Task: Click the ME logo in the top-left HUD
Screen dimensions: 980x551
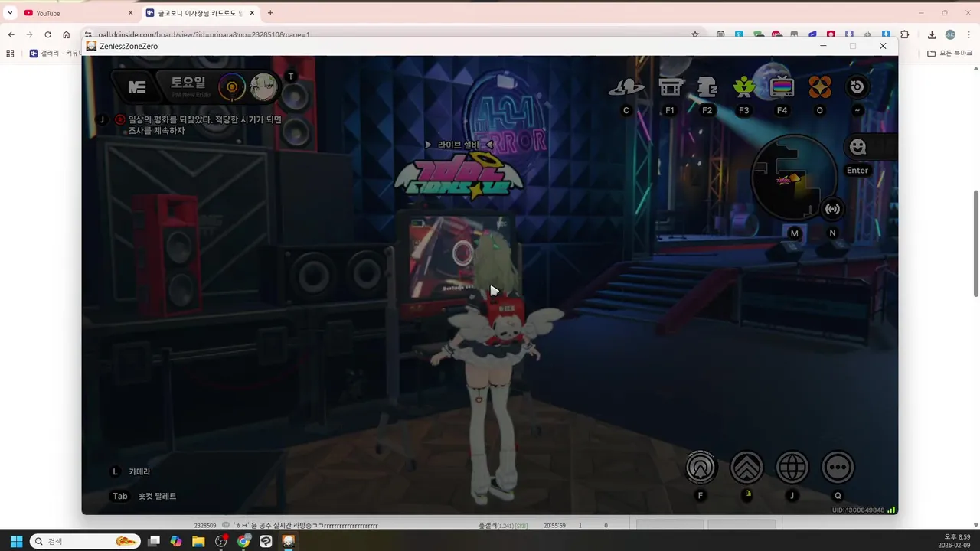Action: (x=137, y=87)
